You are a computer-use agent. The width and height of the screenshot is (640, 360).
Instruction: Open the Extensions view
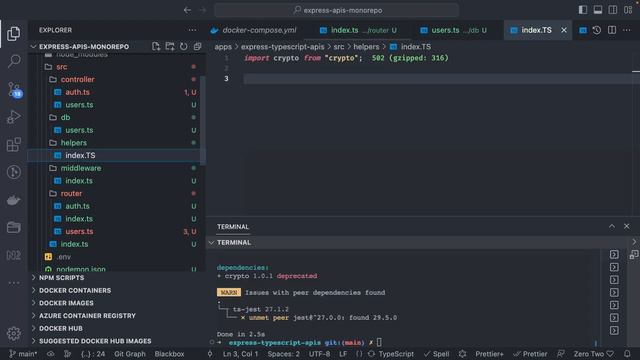click(x=13, y=144)
